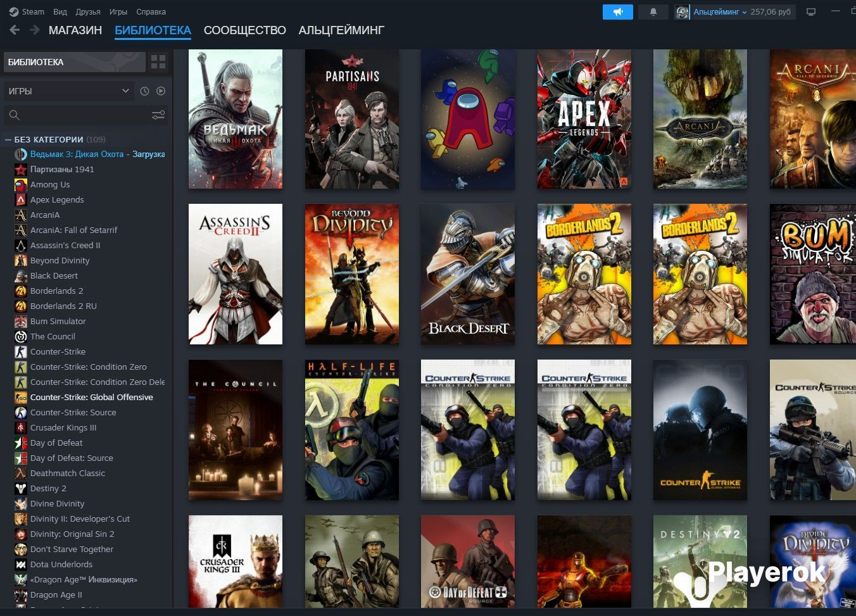The image size is (856, 616).
Task: Click the Steam logo menu
Action: 14,12
